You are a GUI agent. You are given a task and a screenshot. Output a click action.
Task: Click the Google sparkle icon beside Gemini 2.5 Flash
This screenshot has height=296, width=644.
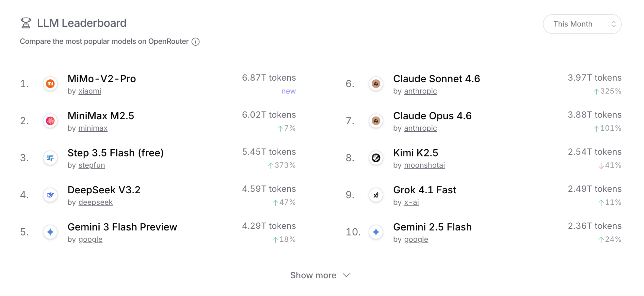(x=376, y=232)
